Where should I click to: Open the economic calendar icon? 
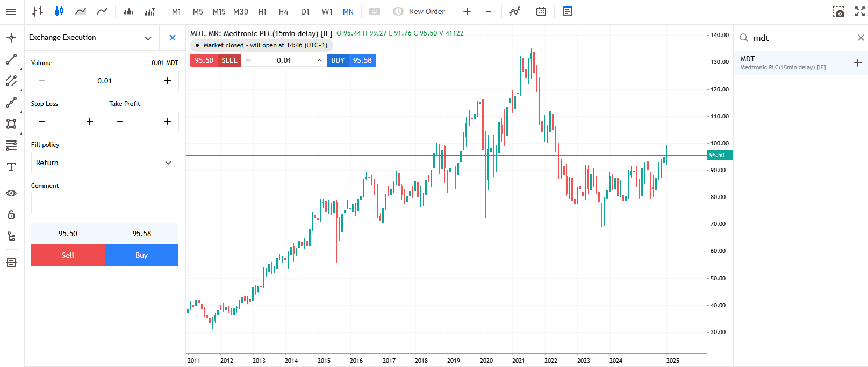541,11
